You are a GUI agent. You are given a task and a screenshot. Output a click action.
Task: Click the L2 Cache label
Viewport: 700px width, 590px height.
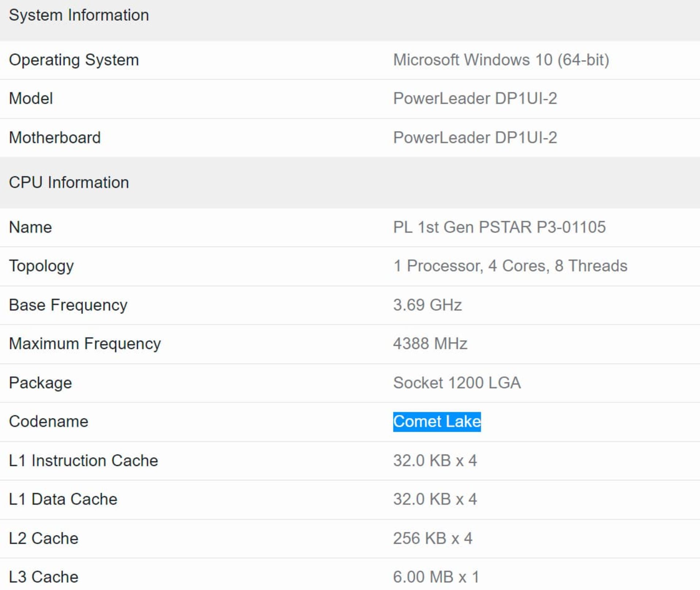44,539
